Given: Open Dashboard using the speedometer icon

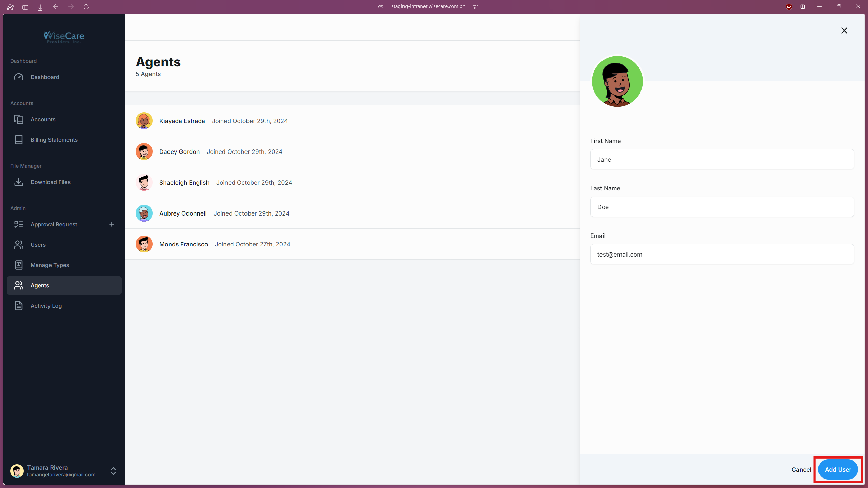Looking at the screenshot, I should point(19,77).
